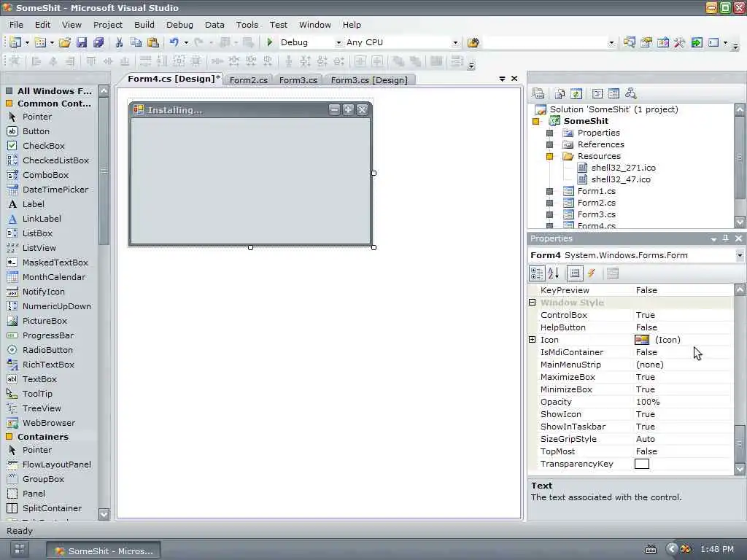Open the Solution Explorer toolbar icon
The image size is (747, 560).
tap(630, 42)
